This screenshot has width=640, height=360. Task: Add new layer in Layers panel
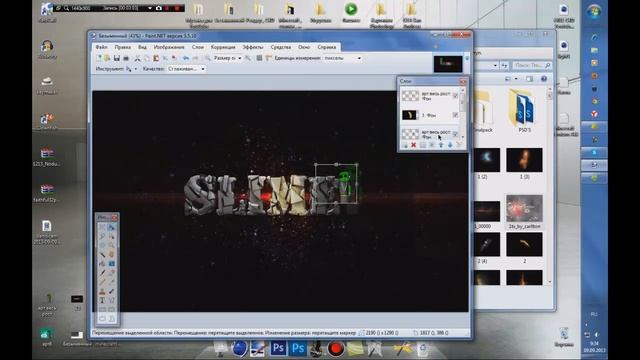tap(405, 145)
